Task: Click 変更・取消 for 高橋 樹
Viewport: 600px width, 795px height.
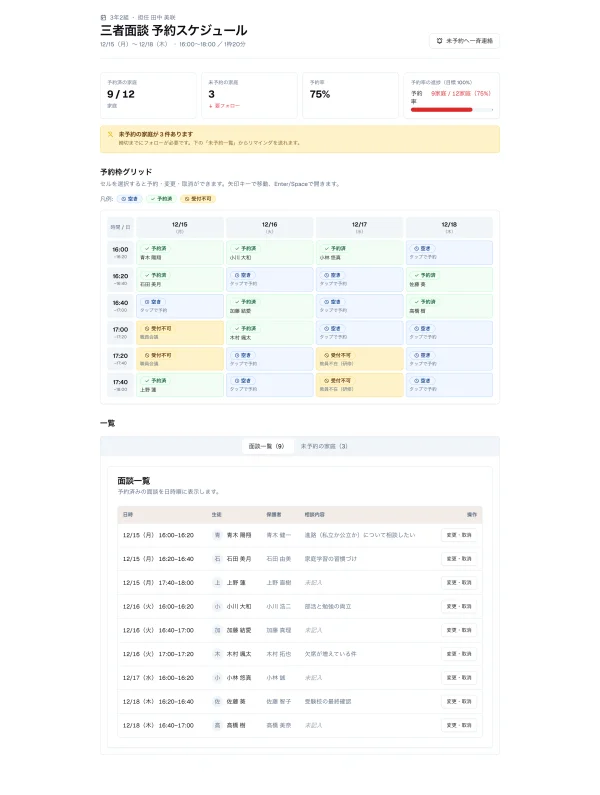Action: [x=459, y=725]
